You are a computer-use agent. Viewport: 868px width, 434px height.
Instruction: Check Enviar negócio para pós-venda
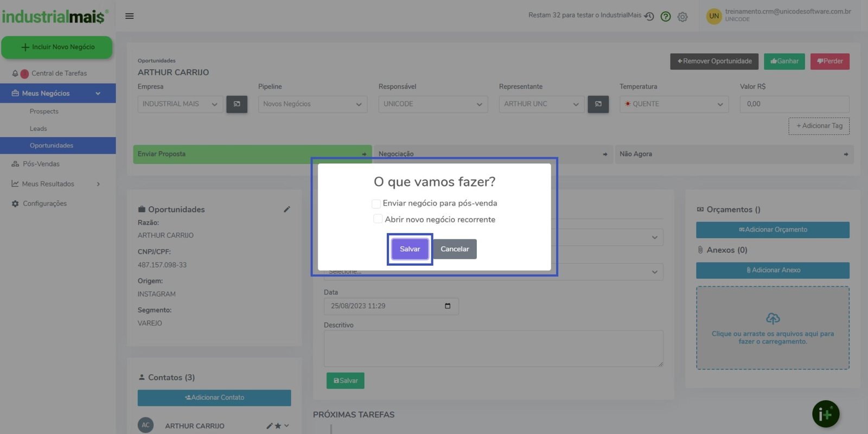point(376,203)
